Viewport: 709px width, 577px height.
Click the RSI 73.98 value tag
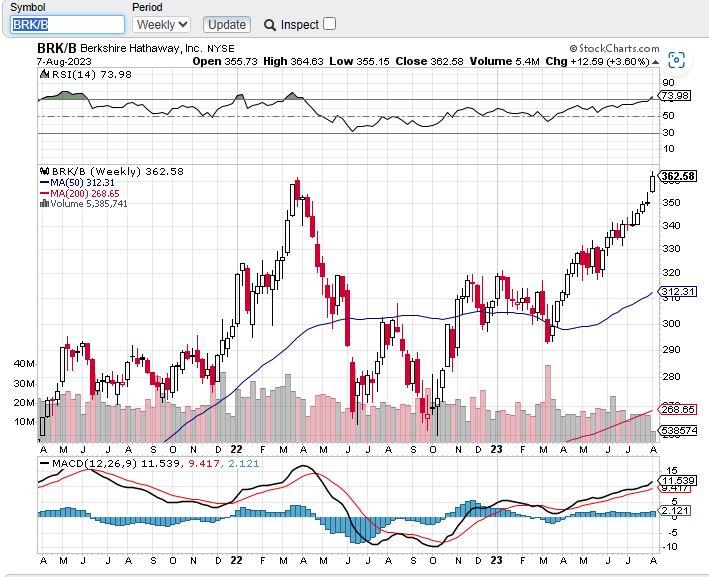tap(674, 95)
